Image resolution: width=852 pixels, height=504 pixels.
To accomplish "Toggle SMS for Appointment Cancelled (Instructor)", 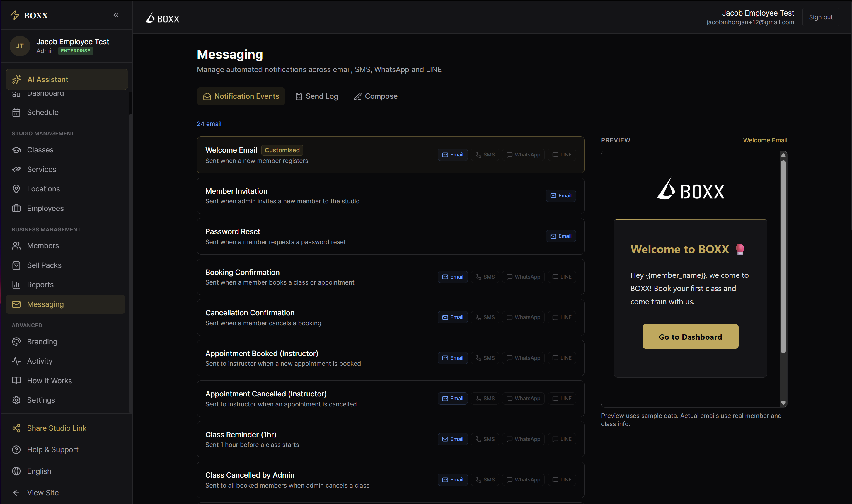I will [x=485, y=399].
